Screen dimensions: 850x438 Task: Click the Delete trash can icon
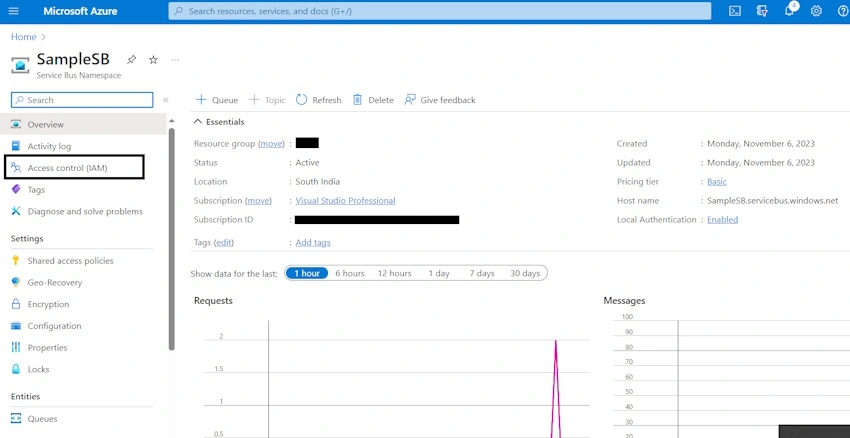point(357,100)
